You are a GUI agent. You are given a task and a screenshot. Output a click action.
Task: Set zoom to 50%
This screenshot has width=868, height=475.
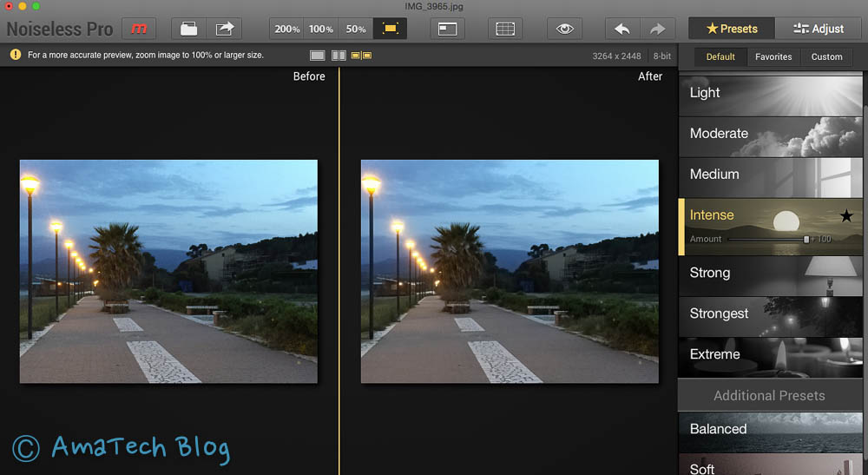click(x=356, y=29)
